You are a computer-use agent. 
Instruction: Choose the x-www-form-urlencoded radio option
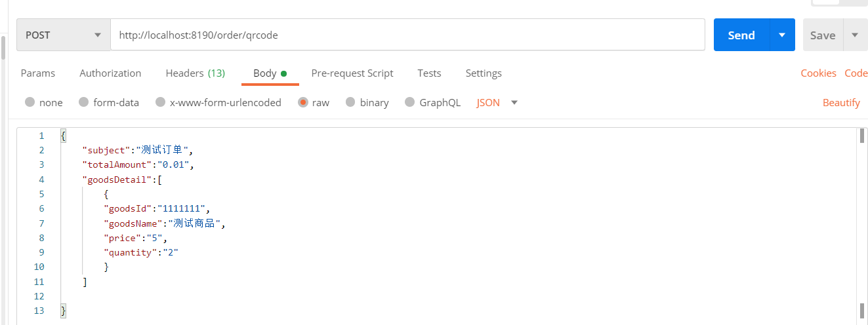[x=160, y=102]
